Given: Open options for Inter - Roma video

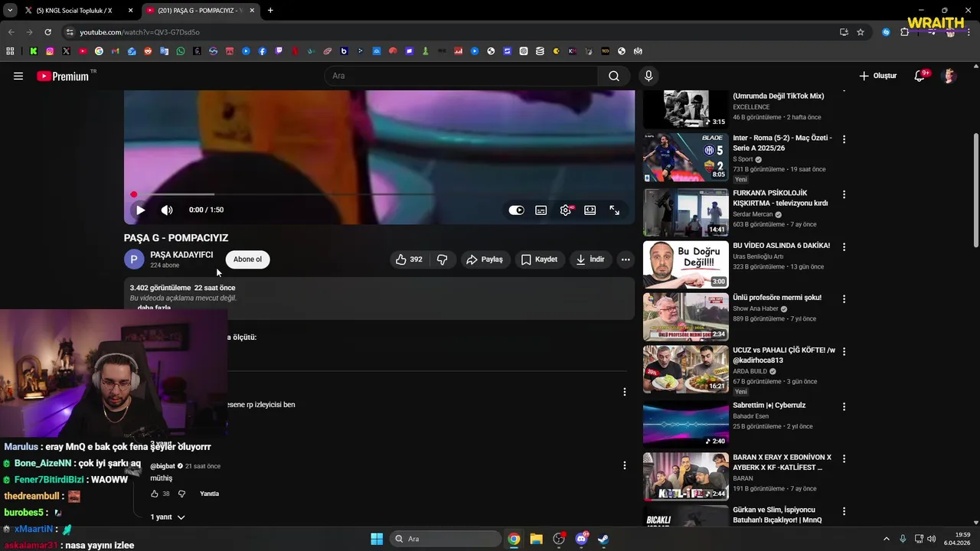Looking at the screenshot, I should point(844,139).
